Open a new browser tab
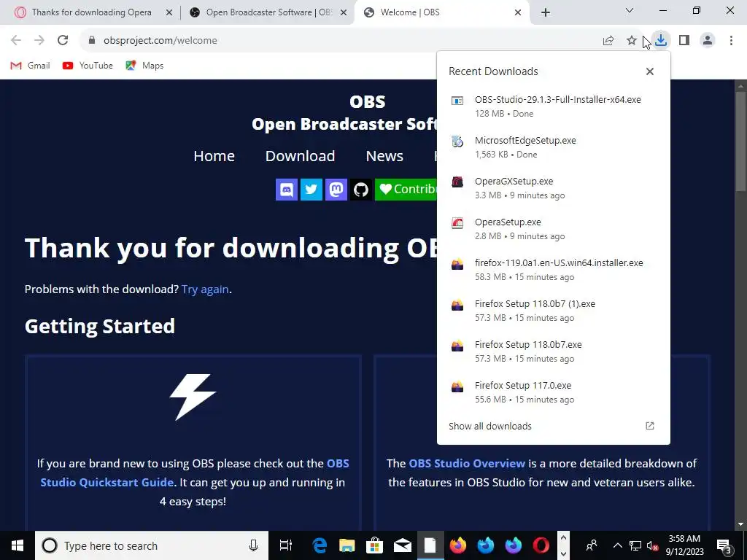The width and height of the screenshot is (747, 560). pos(546,12)
